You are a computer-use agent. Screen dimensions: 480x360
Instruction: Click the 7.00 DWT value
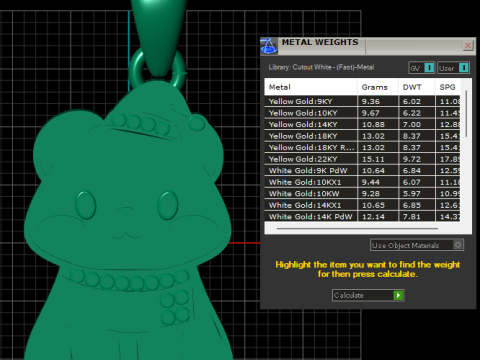click(412, 124)
